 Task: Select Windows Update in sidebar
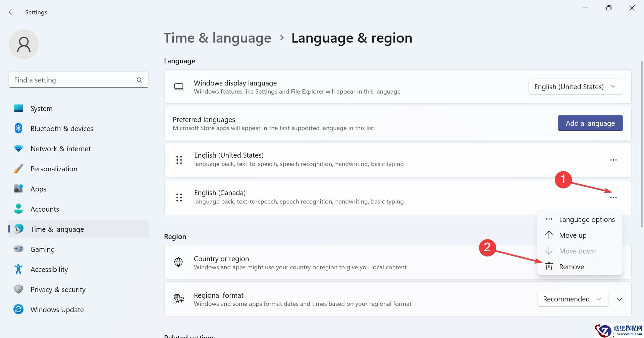pos(78,309)
